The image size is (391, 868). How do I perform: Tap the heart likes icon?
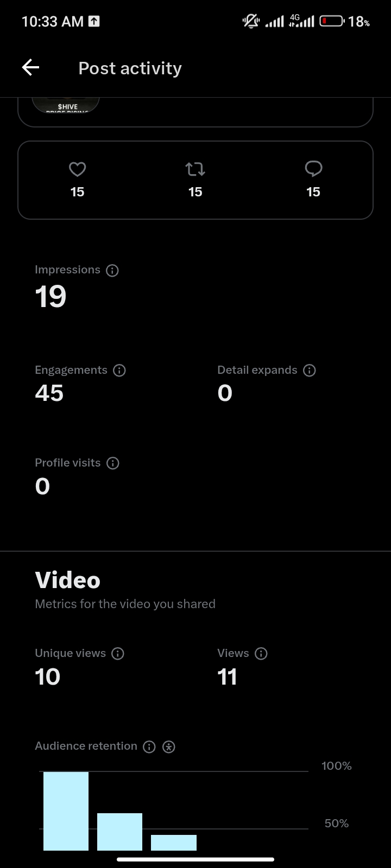(77, 170)
